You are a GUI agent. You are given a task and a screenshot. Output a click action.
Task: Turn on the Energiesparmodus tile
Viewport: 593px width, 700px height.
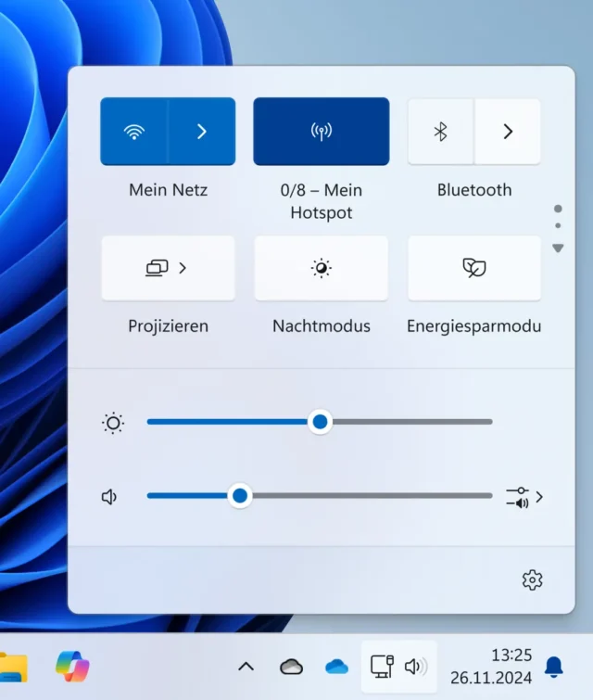pos(473,268)
